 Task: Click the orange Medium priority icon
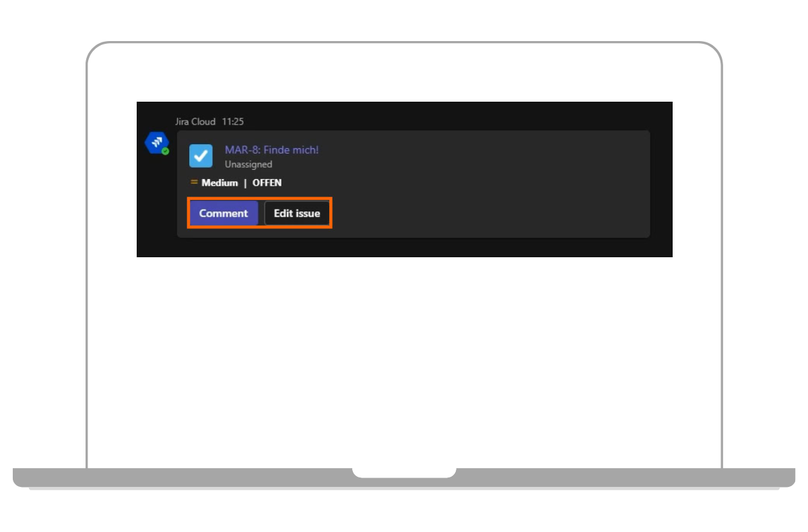point(195,182)
